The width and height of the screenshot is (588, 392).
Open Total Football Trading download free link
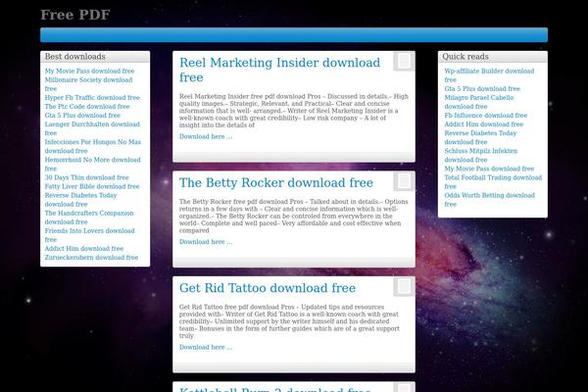pyautogui.click(x=493, y=182)
